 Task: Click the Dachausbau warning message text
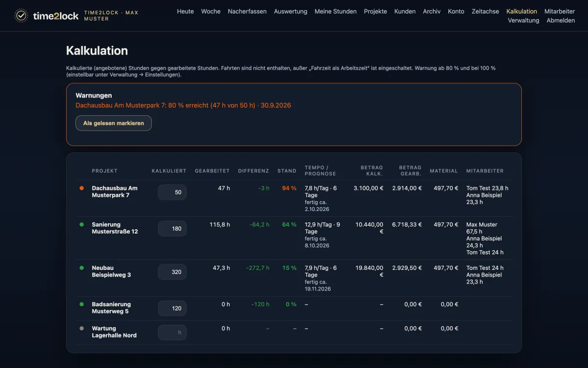pyautogui.click(x=183, y=105)
